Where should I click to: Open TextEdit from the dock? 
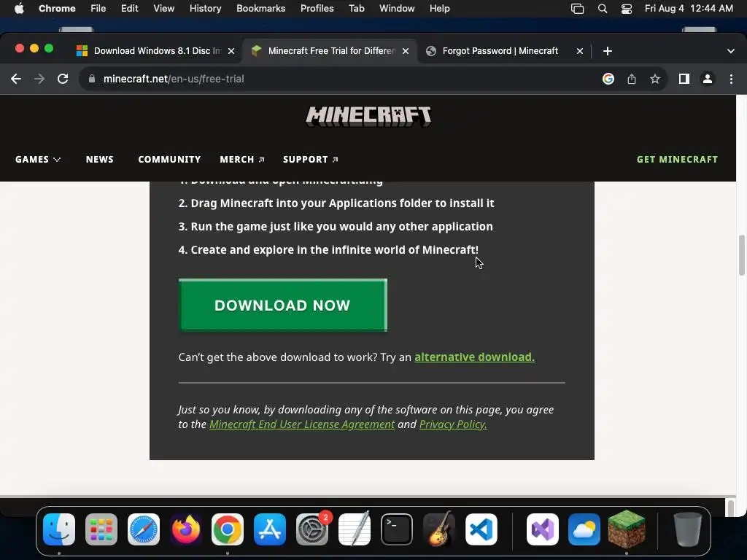tap(355, 529)
